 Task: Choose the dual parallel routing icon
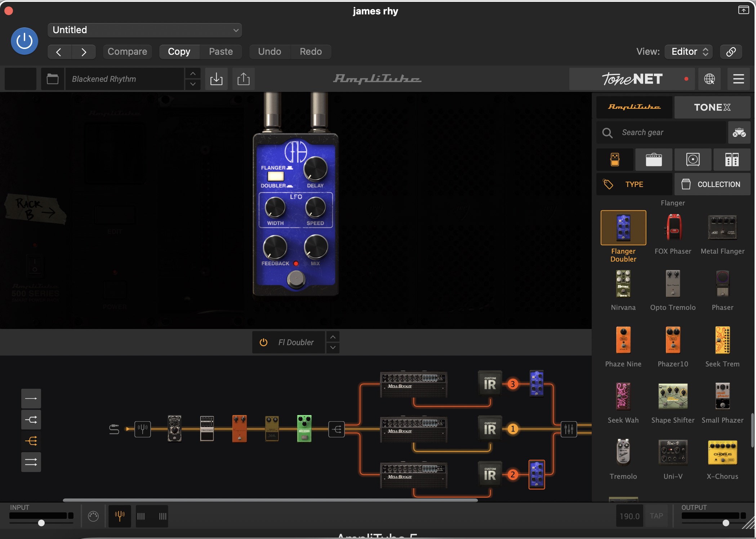tap(31, 462)
